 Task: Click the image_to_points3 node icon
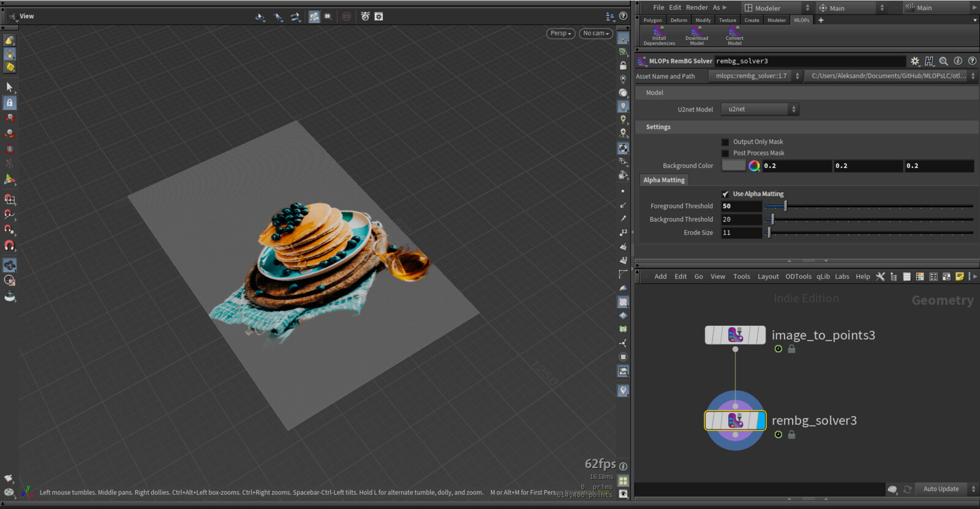(x=735, y=335)
